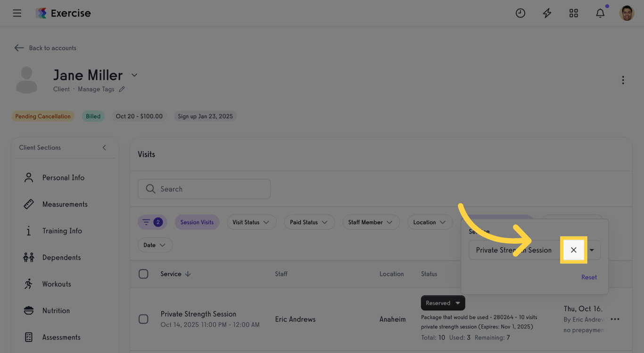Expand the Service combo box arrow
The height and width of the screenshot is (353, 644).
click(592, 250)
